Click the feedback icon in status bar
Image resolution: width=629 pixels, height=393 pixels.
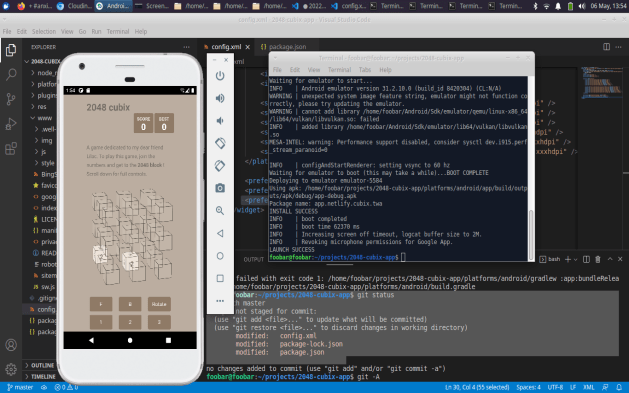coord(605,387)
